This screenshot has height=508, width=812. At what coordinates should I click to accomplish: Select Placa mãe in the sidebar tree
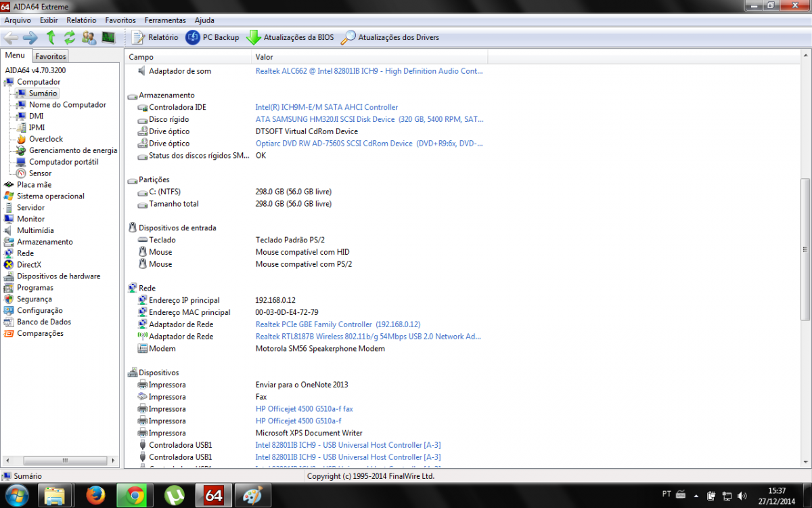[34, 185]
